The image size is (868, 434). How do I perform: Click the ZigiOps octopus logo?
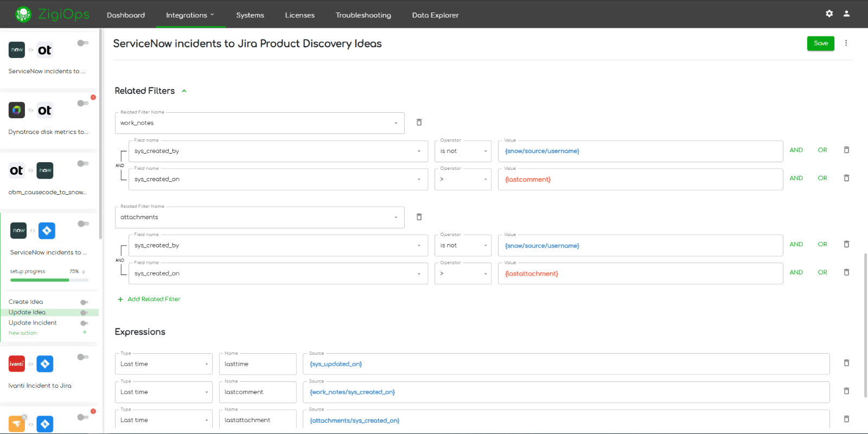[x=23, y=15]
